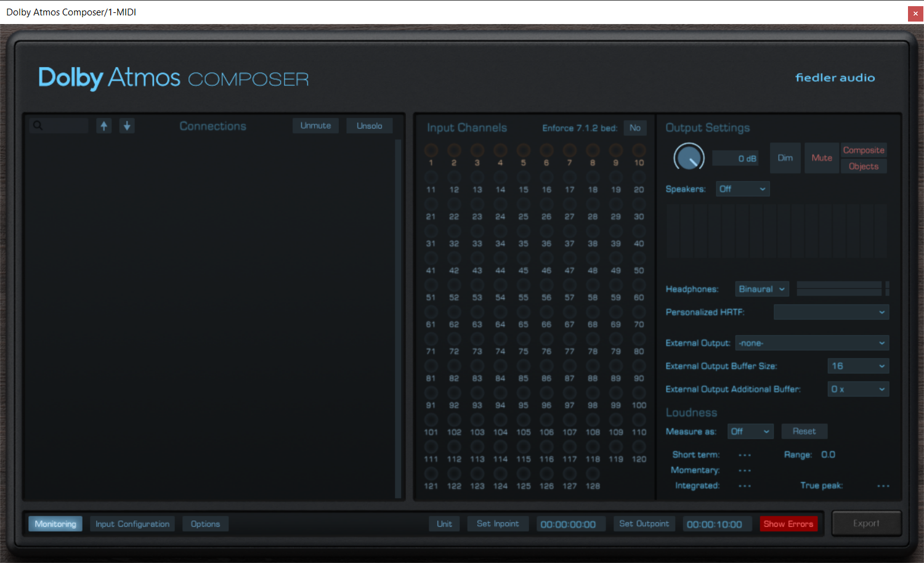
Task: Enable Objects monitoring mode
Action: point(864,166)
